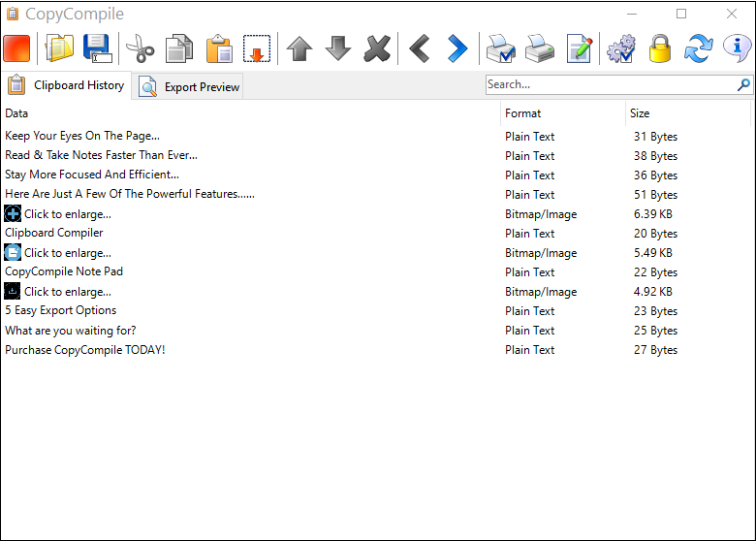Go forward with blue right chevron
This screenshot has width=756, height=541.
[457, 48]
